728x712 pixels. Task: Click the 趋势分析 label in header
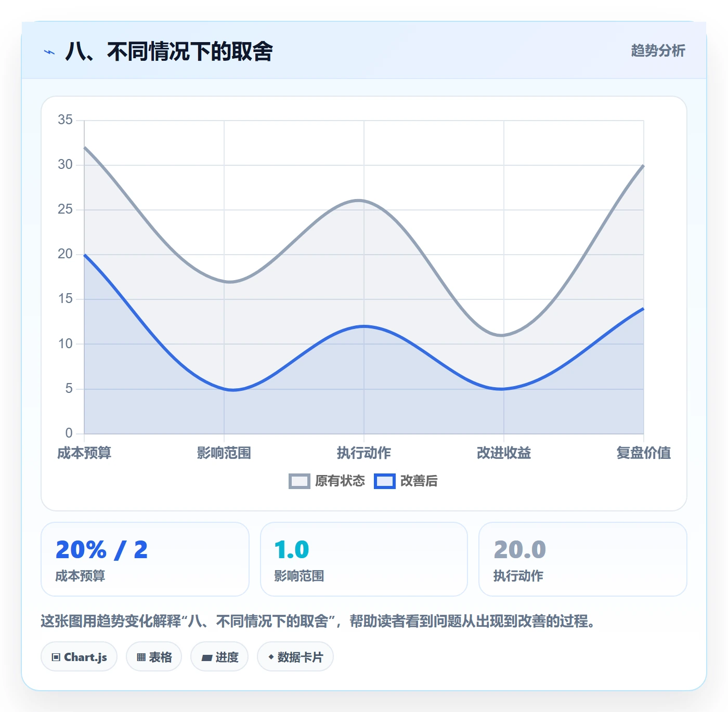pos(658,51)
